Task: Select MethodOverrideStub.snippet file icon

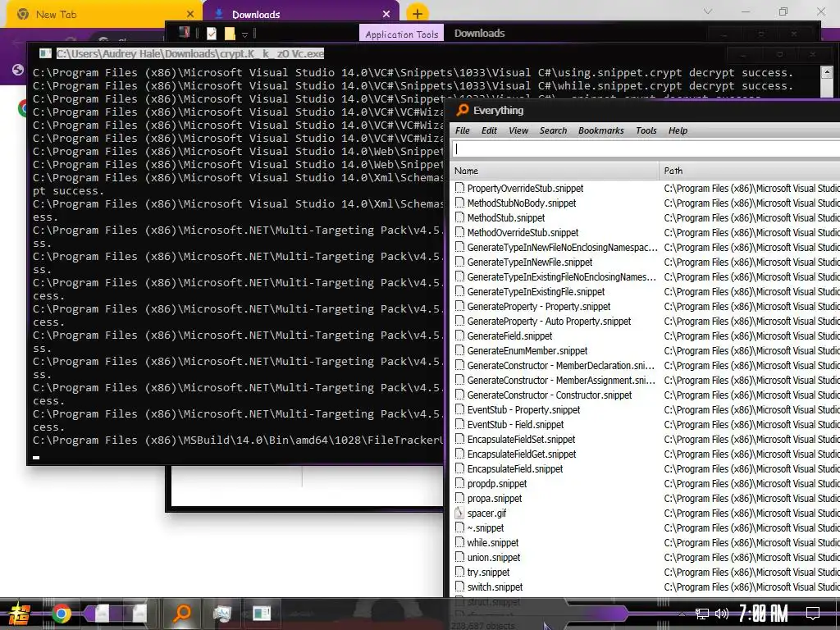Action: [459, 232]
